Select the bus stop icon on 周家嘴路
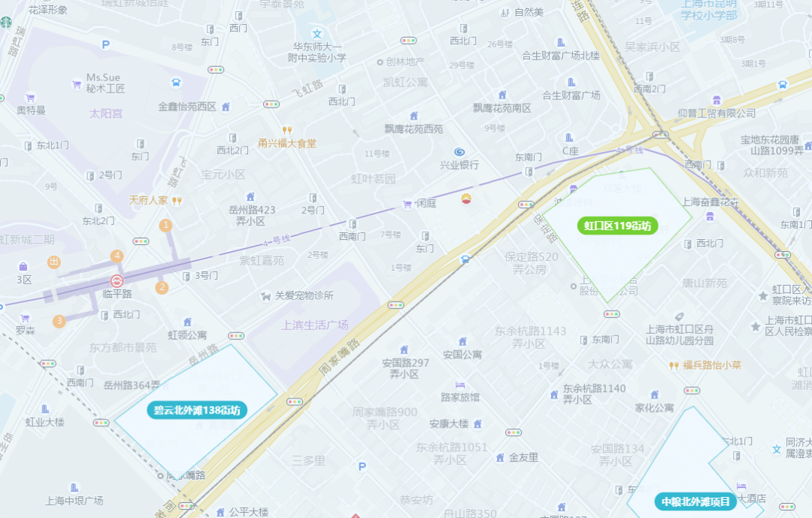Viewport: 812px width, 518px height. click(x=465, y=259)
